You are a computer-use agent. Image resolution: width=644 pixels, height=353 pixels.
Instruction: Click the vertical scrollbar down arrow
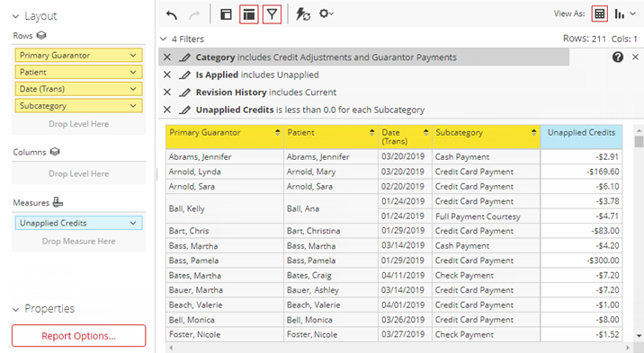click(639, 336)
